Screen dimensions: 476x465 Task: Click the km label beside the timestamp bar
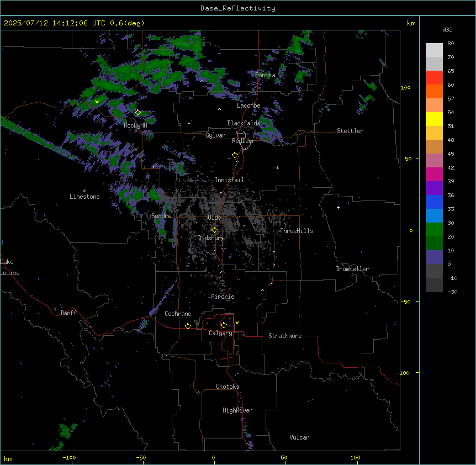pos(411,23)
